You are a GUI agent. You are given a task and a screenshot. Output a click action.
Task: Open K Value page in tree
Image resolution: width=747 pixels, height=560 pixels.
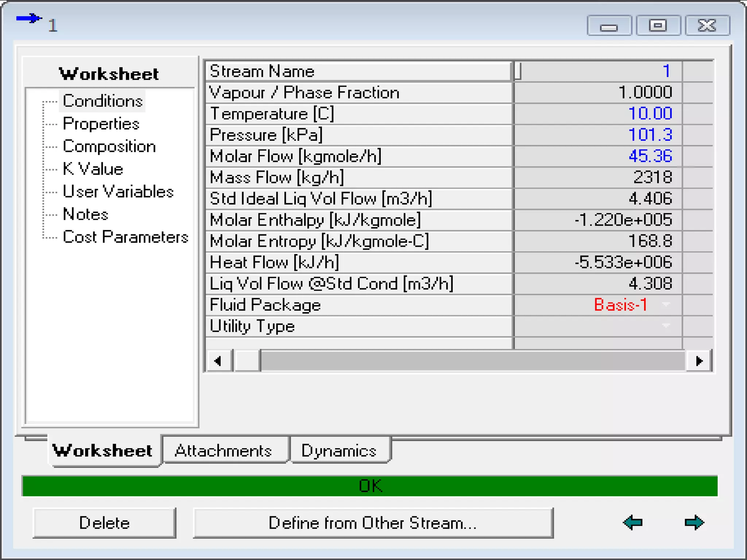[93, 169]
